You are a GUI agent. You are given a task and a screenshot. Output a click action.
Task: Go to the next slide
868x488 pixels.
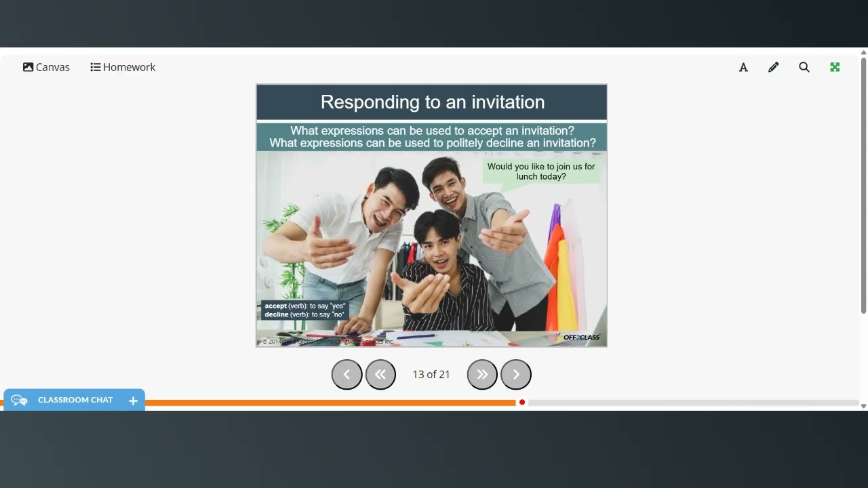[516, 374]
